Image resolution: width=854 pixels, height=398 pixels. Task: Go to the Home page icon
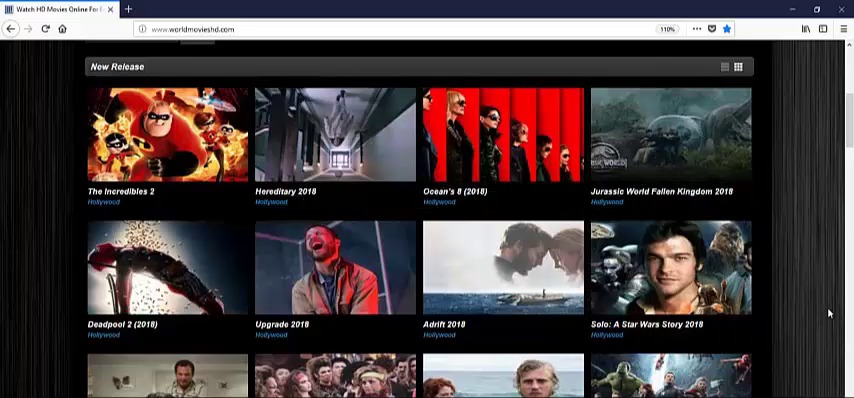(63, 29)
